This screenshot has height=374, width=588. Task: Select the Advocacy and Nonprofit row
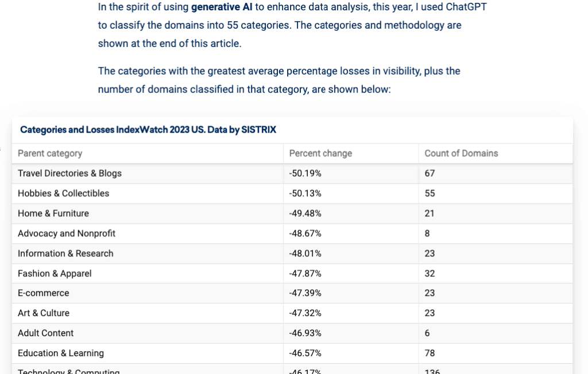click(x=67, y=233)
